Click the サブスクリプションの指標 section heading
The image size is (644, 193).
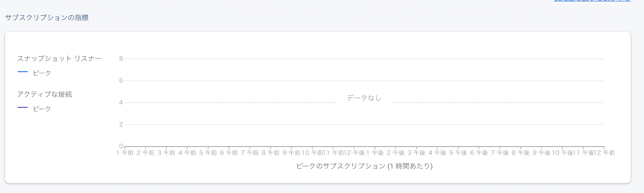tap(47, 18)
